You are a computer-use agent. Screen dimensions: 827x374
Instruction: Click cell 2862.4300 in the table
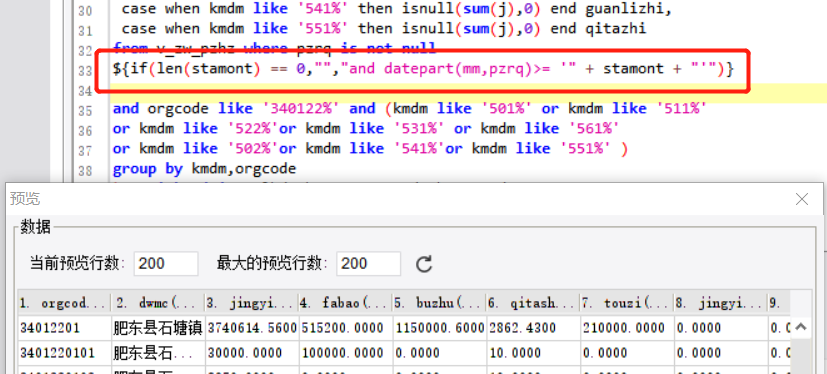tap(533, 328)
